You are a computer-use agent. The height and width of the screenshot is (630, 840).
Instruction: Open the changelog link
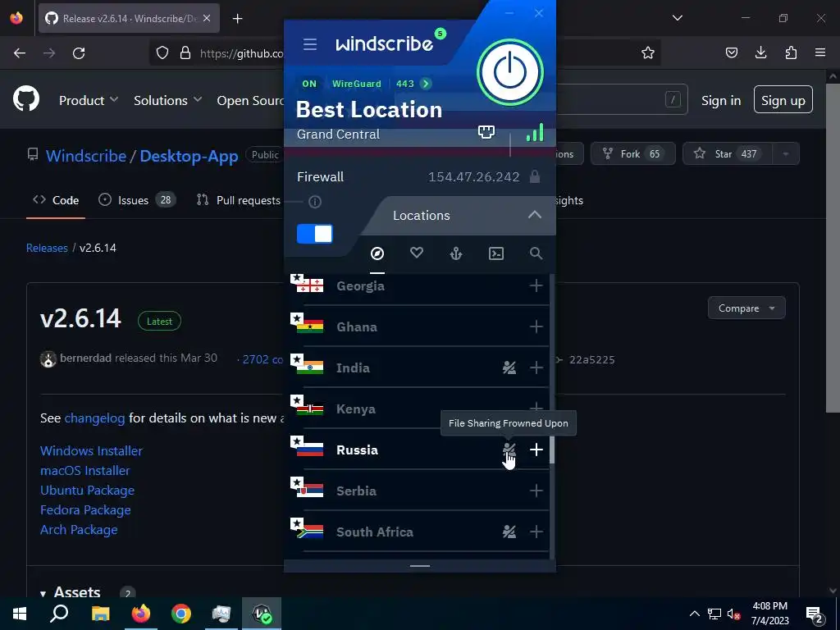pyautogui.click(x=94, y=418)
